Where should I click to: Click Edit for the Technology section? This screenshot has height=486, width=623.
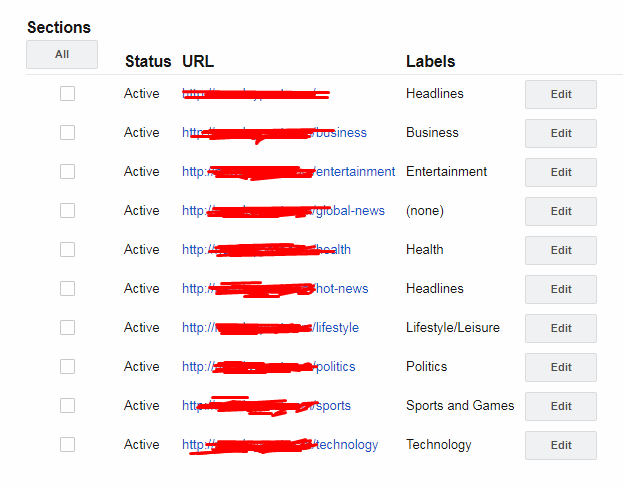(x=561, y=445)
